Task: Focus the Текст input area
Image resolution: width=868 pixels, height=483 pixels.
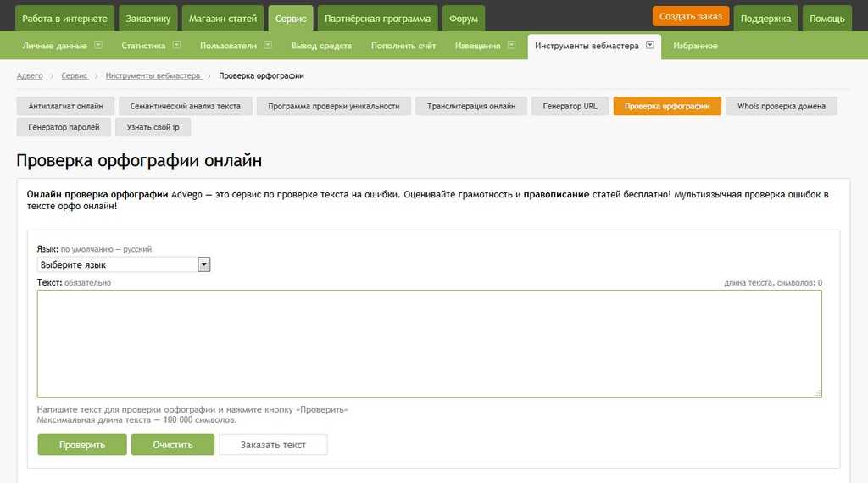Action: pyautogui.click(x=429, y=343)
